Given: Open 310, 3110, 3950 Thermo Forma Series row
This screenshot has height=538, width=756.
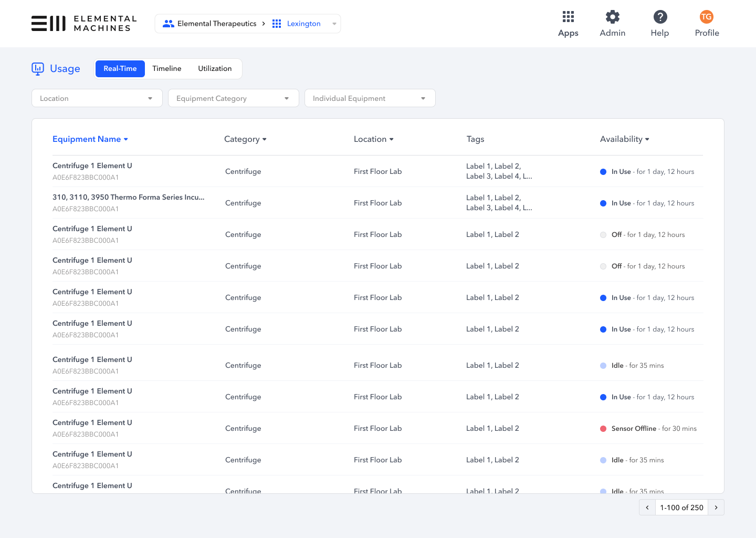Looking at the screenshot, I should click(377, 203).
